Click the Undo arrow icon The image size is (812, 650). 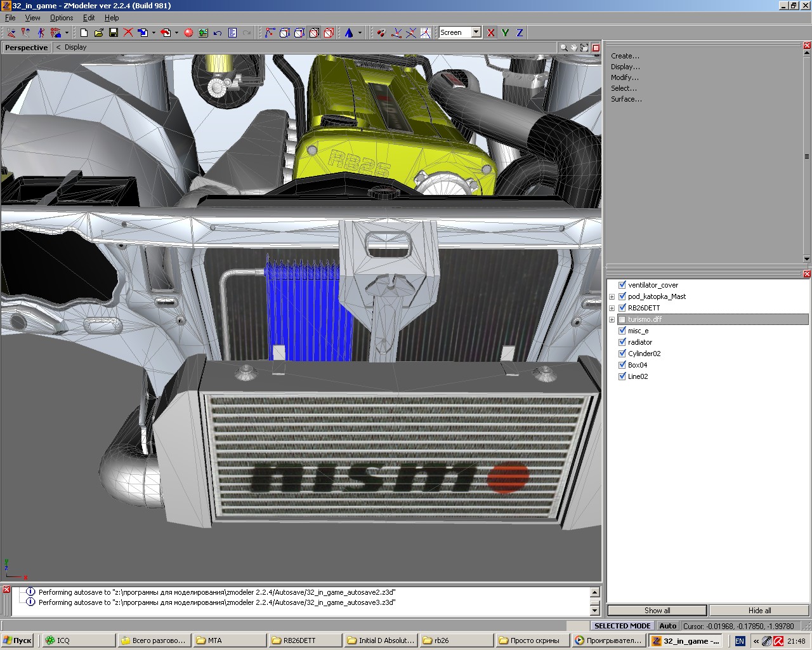click(218, 32)
